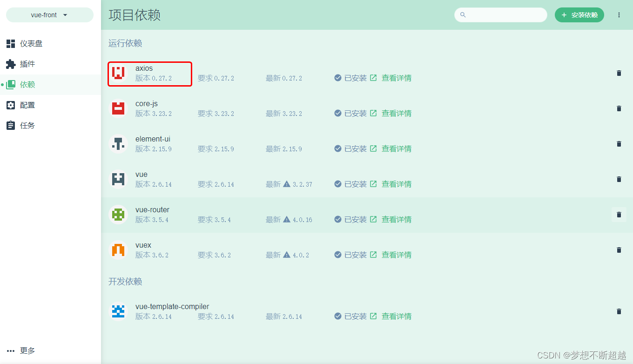The image size is (633, 364).
Task: Click the vuex package name
Action: (143, 245)
